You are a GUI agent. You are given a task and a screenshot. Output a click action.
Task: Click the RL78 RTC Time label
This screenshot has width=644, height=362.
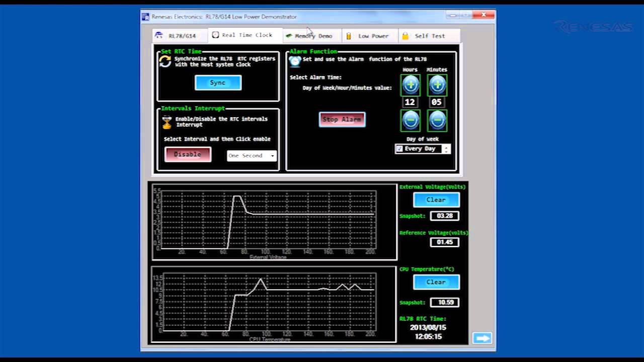tap(423, 318)
